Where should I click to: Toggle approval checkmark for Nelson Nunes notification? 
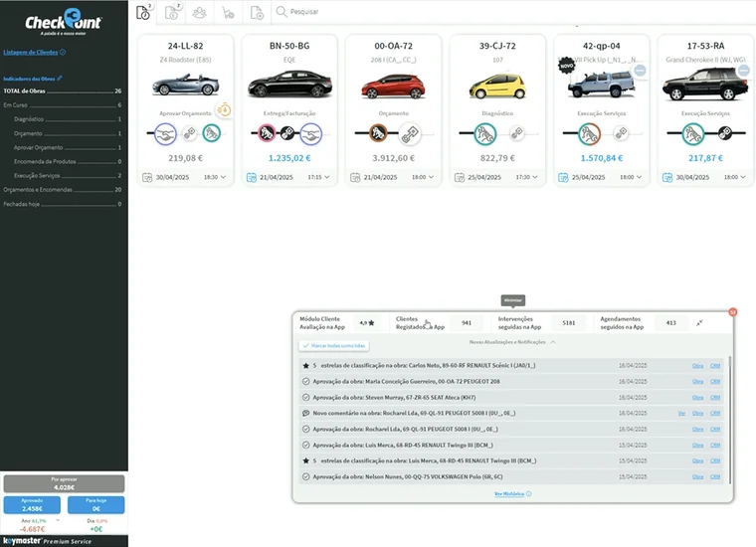[305, 476]
